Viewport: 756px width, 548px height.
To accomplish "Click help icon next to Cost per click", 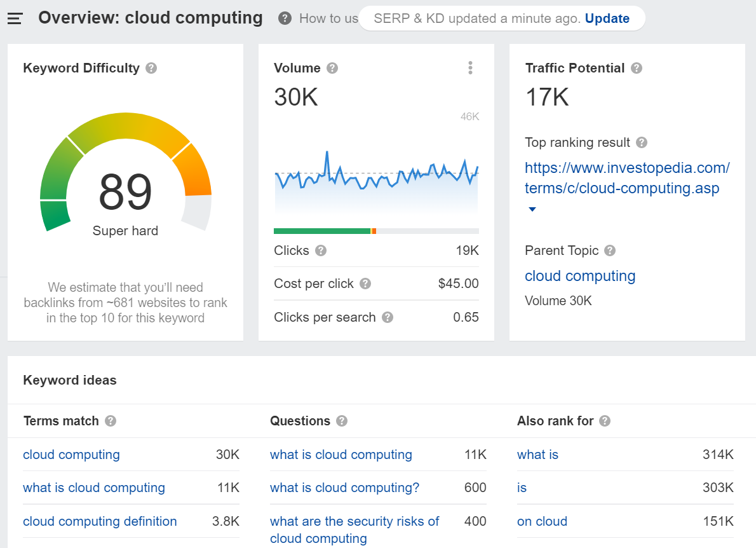I will tap(365, 284).
